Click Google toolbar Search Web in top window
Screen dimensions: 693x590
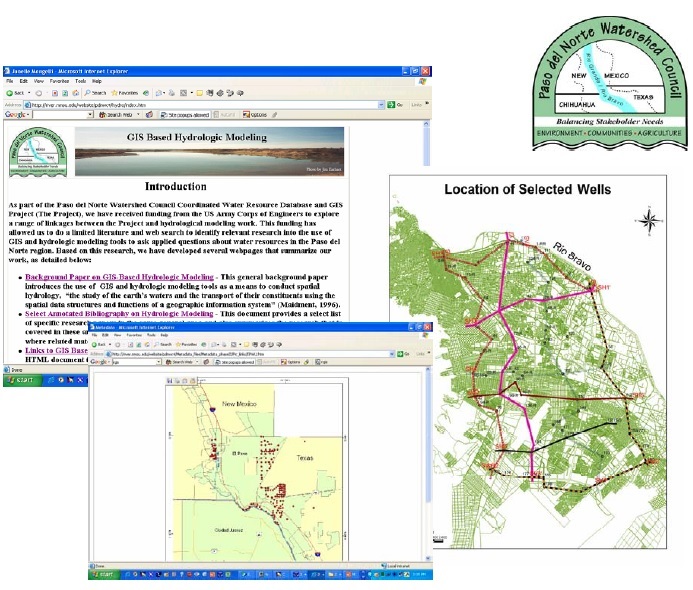coord(116,114)
